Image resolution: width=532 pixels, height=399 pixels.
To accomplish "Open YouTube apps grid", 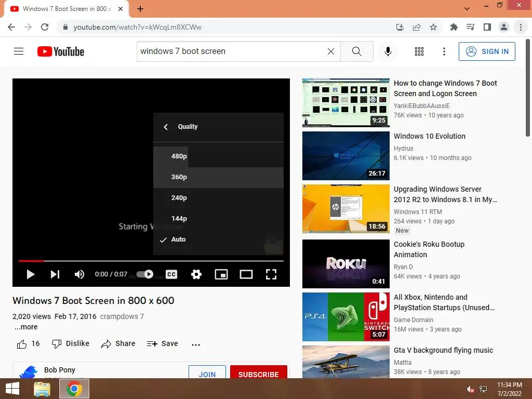I will pyautogui.click(x=419, y=51).
